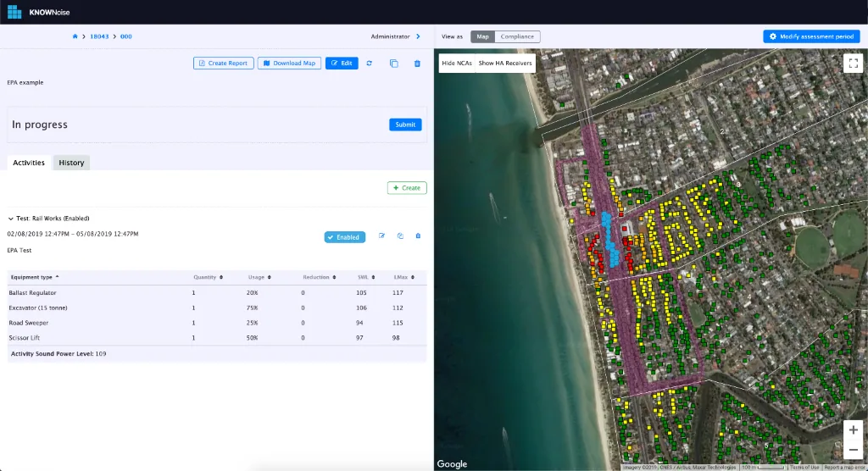Click Report a map error link
Screen dimensions: 868x471
tap(845, 468)
